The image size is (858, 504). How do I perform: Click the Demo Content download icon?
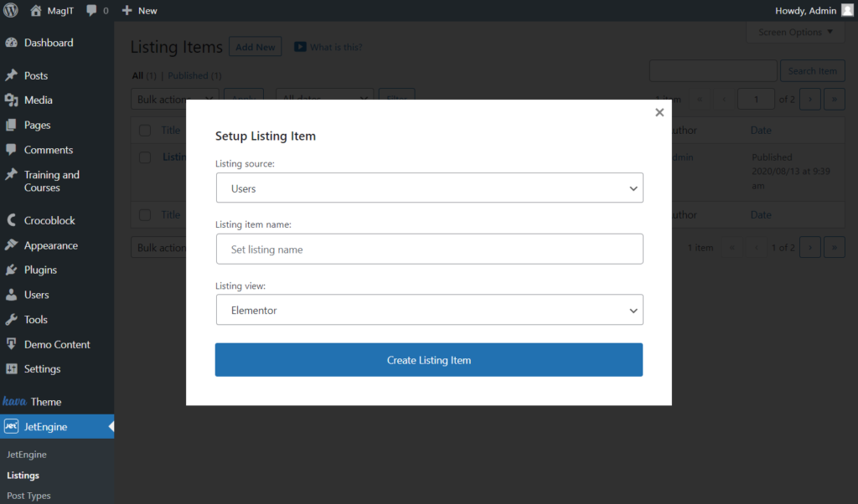click(x=11, y=344)
